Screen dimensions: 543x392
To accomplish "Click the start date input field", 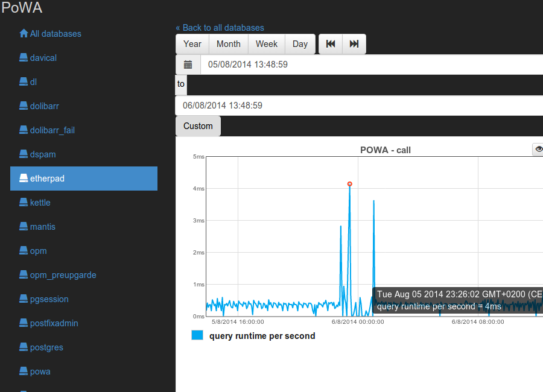I will point(371,65).
